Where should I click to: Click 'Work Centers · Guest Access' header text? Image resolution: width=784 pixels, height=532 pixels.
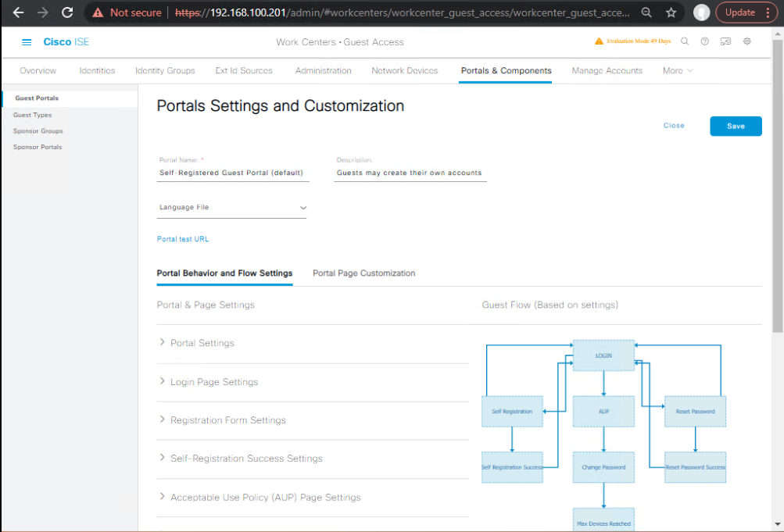(340, 42)
